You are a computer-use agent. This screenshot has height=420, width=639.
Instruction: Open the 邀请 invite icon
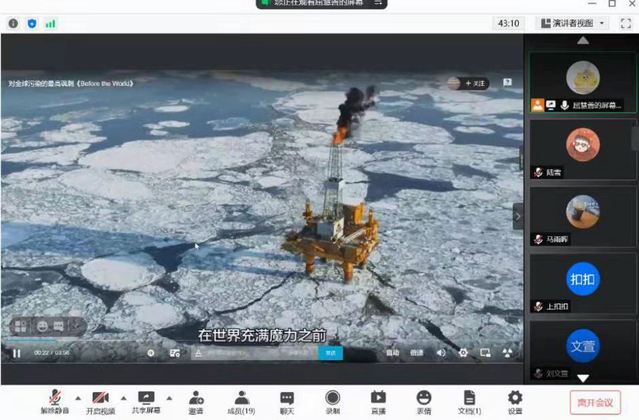click(x=196, y=402)
